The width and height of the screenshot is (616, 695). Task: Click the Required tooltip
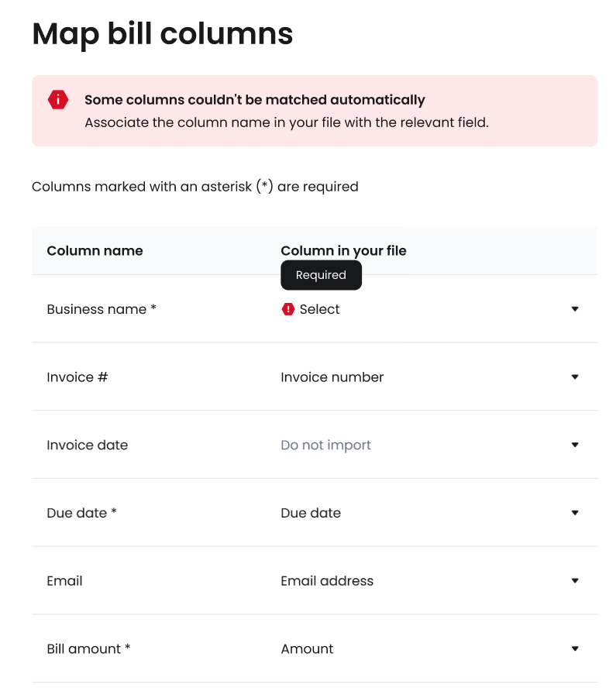pyautogui.click(x=321, y=275)
